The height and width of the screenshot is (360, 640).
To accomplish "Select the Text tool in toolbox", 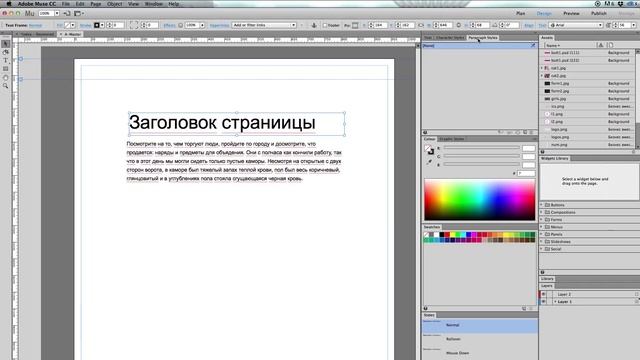I will pos(5,60).
